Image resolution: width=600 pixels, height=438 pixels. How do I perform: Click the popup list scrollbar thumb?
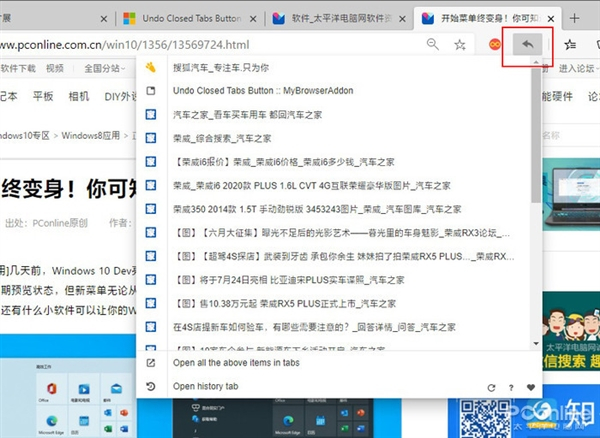(536, 134)
